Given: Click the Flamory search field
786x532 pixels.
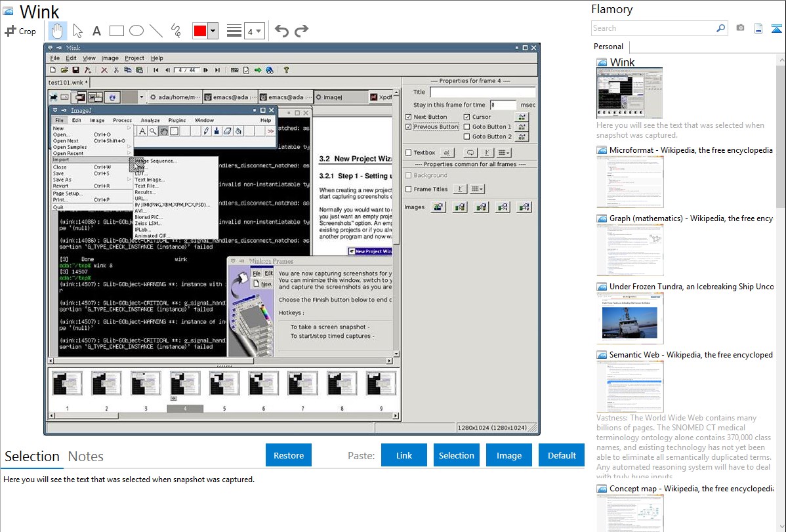Looking at the screenshot, I should 653,28.
